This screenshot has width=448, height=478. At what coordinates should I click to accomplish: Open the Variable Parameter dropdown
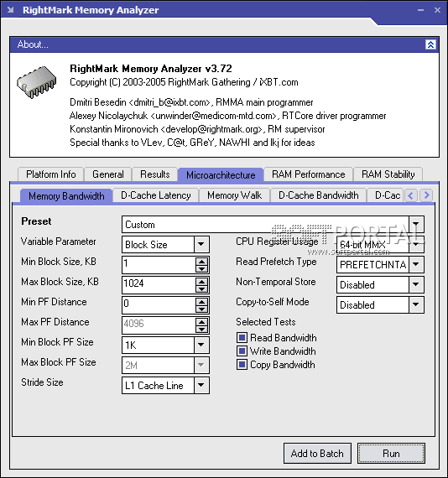(201, 244)
